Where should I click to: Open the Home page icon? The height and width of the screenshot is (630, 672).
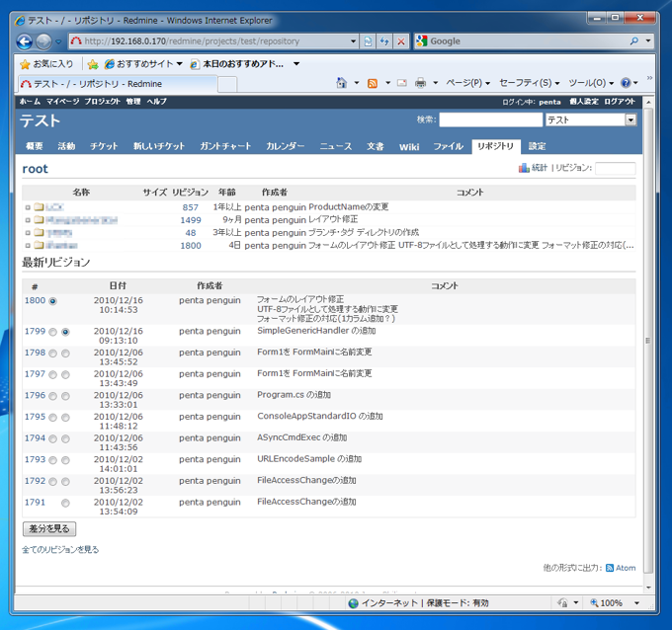coord(342,83)
